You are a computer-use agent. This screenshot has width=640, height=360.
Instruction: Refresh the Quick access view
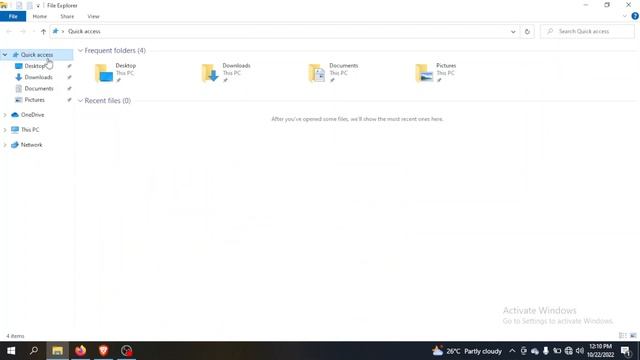(527, 31)
